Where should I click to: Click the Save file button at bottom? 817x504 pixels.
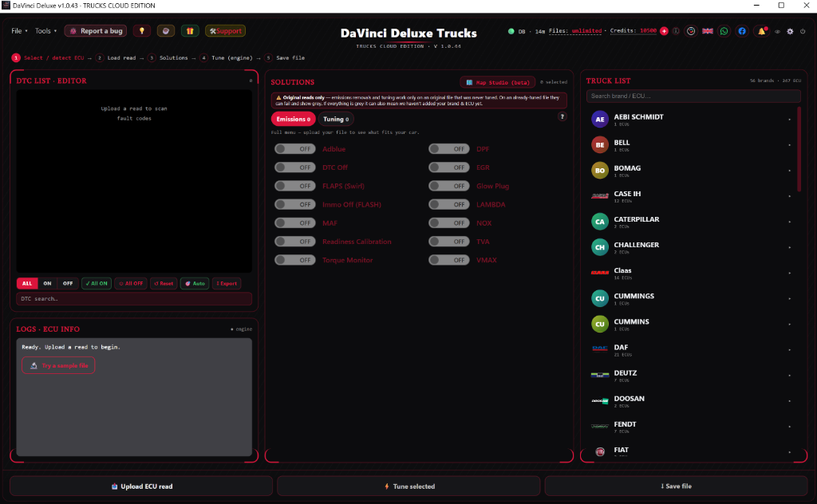[x=677, y=486]
